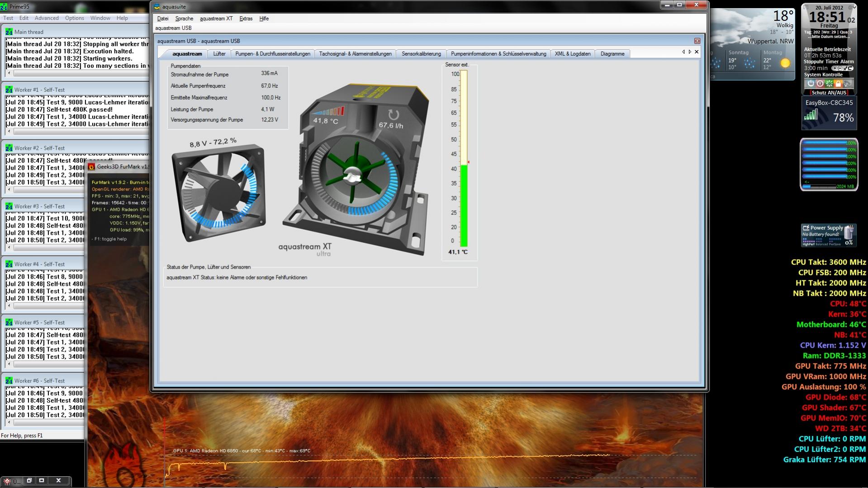The width and height of the screenshot is (868, 488).
Task: Open the Datei menu in aquasuite
Action: (x=163, y=19)
